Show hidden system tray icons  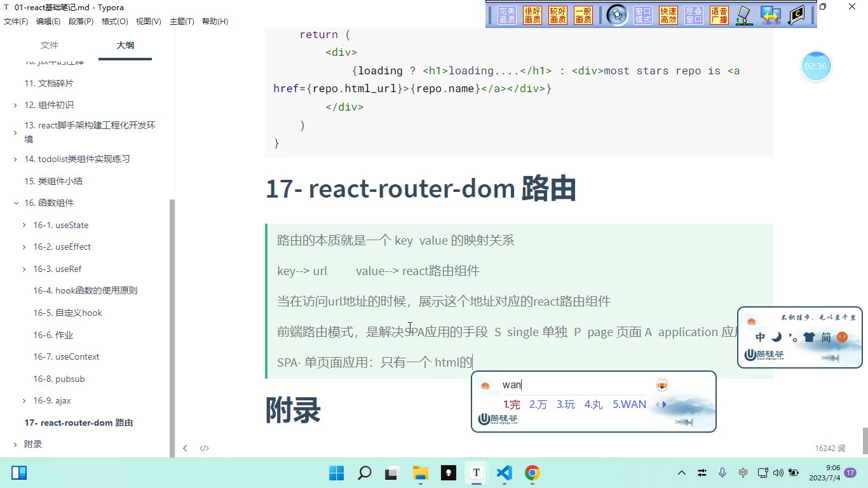pos(682,473)
